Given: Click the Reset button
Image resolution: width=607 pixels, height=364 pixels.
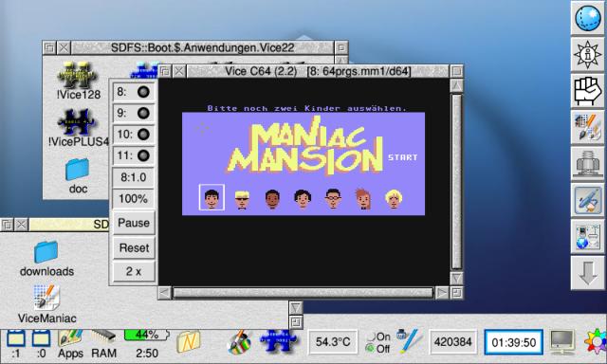Looking at the screenshot, I should 134,247.
